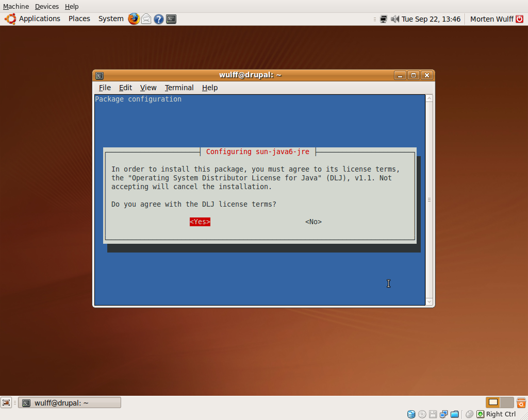
Task: Open the terminal Edit menu
Action: [125, 88]
